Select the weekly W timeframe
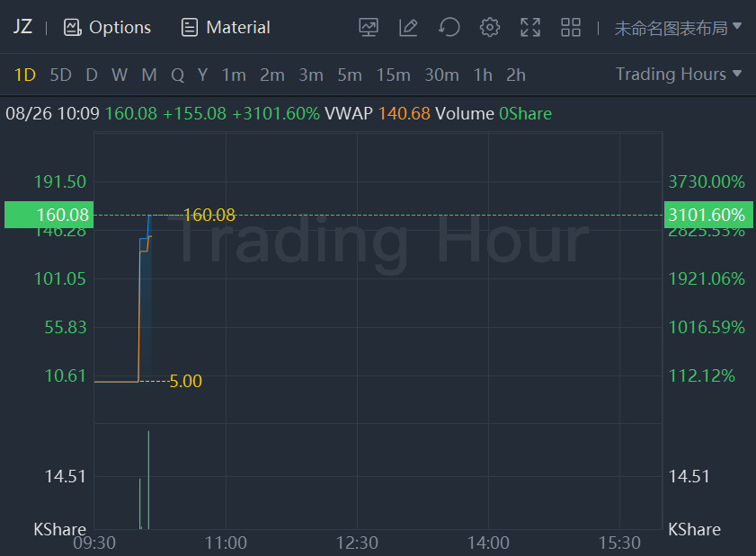Viewport: 756px width, 556px height. [x=120, y=75]
